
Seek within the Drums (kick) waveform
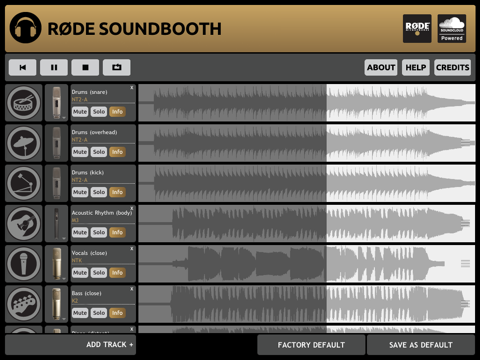(x=307, y=183)
